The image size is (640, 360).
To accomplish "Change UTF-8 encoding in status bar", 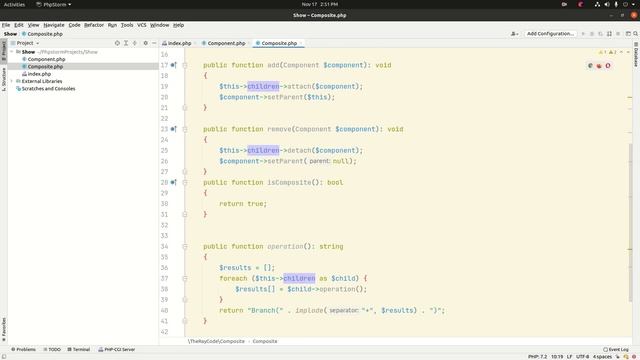I will [582, 356].
